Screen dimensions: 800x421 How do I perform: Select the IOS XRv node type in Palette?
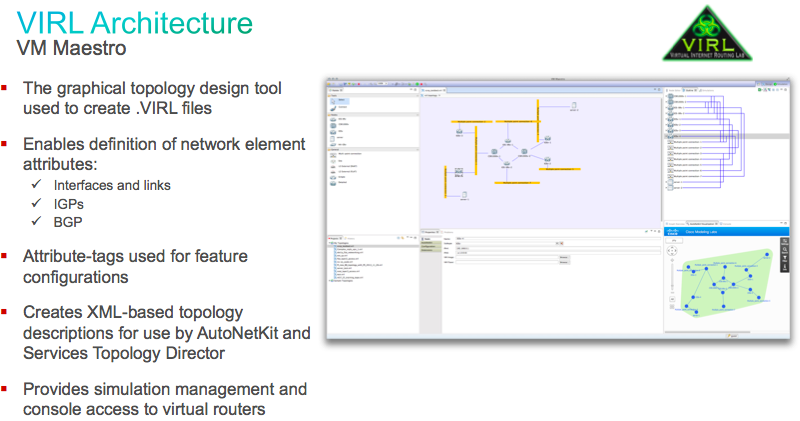(x=338, y=119)
